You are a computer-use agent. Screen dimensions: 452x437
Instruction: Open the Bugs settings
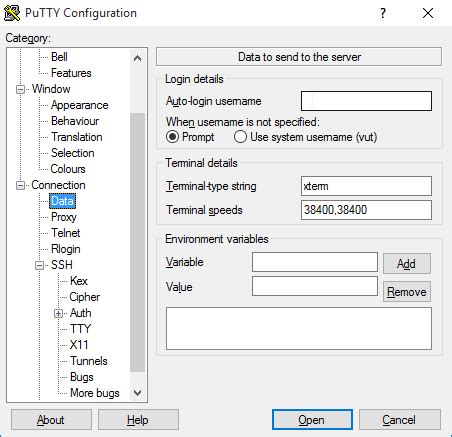click(x=82, y=377)
